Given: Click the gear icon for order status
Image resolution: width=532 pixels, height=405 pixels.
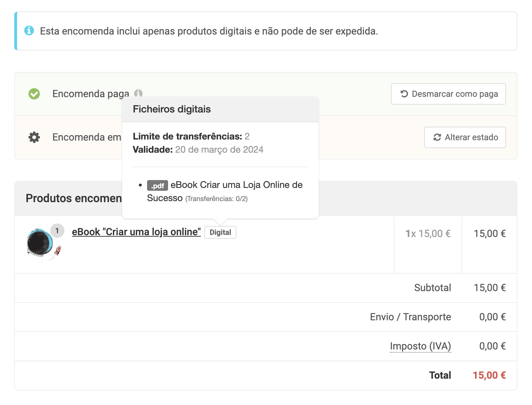Looking at the screenshot, I should pos(34,137).
